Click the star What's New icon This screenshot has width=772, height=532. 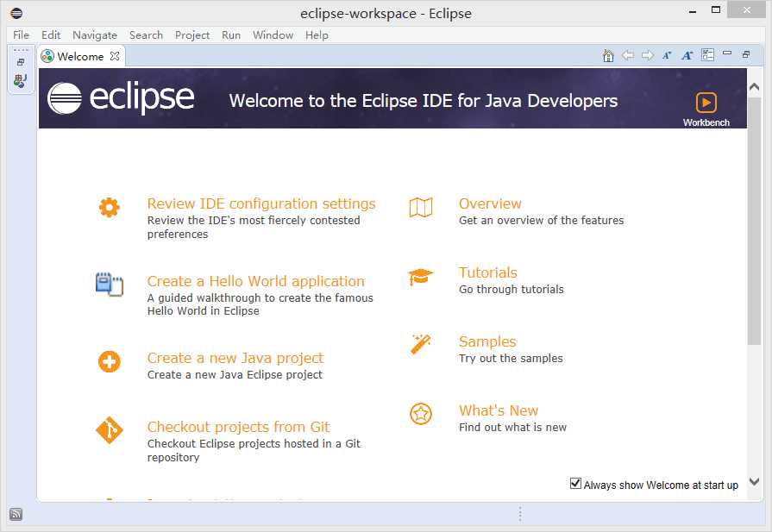click(420, 414)
